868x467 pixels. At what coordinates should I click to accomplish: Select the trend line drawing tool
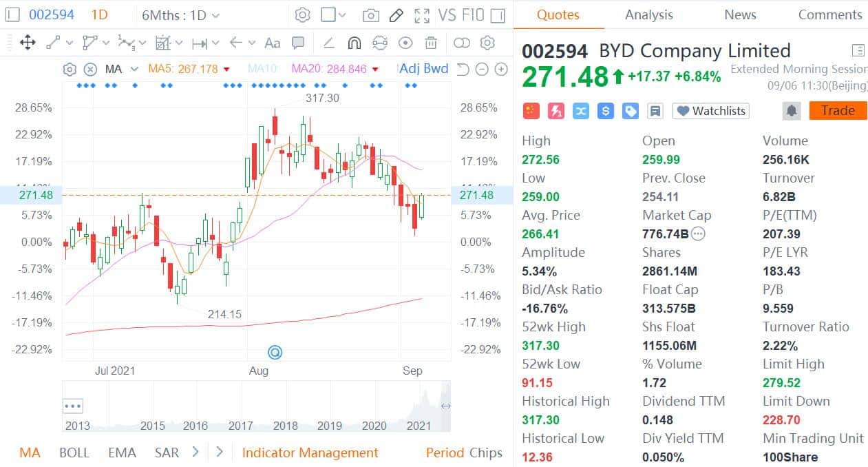[x=53, y=43]
